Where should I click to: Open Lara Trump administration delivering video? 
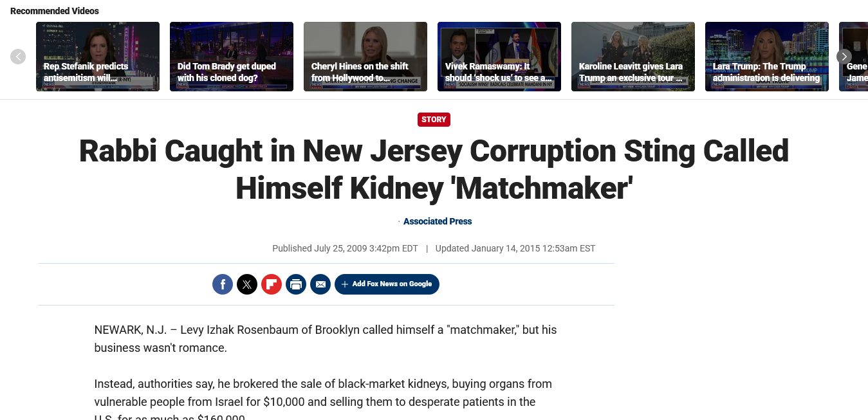click(767, 57)
